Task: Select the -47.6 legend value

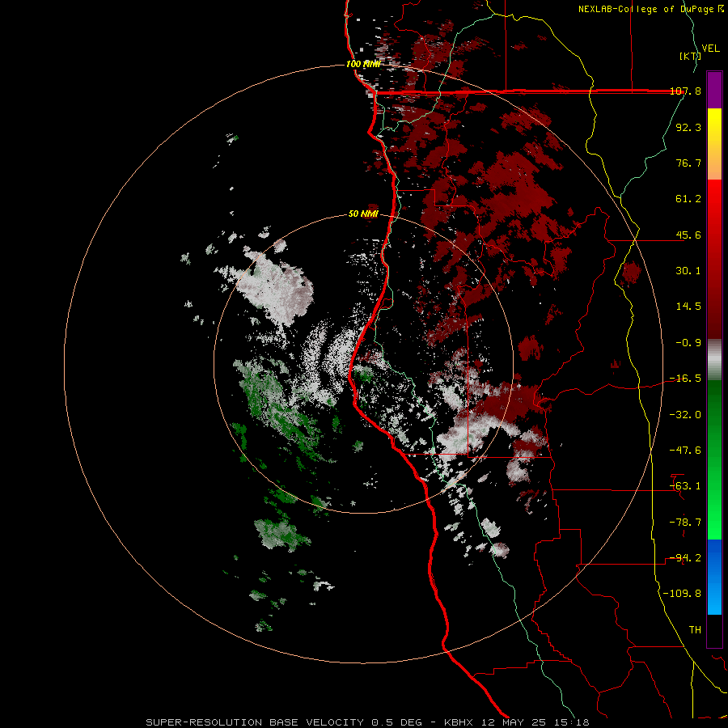Action: pos(685,451)
